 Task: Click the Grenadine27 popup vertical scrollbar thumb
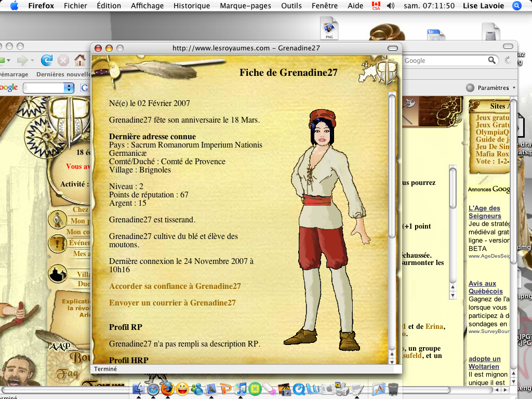click(392, 166)
